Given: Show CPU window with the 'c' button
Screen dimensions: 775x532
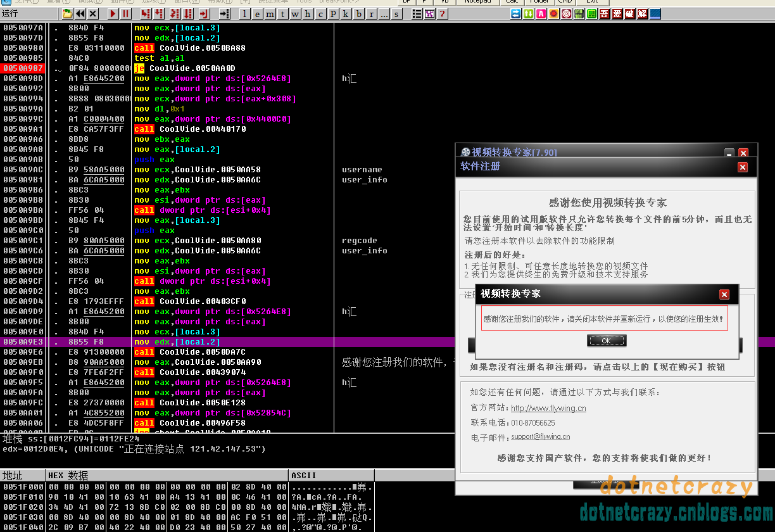Looking at the screenshot, I should click(x=321, y=13).
